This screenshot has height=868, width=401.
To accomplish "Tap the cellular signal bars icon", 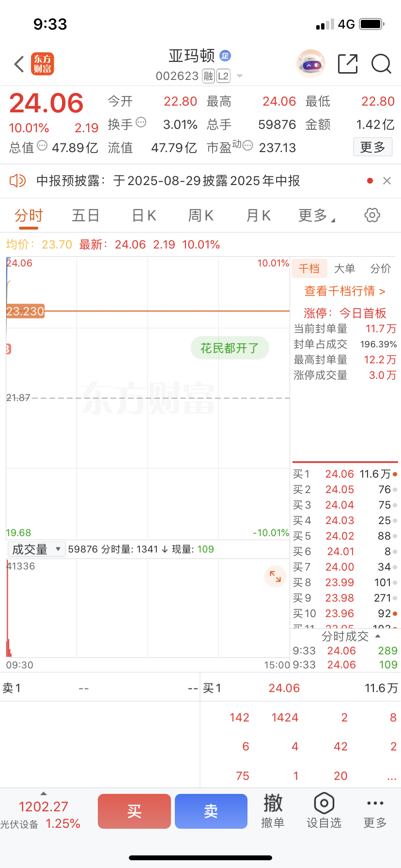I will 325,24.
